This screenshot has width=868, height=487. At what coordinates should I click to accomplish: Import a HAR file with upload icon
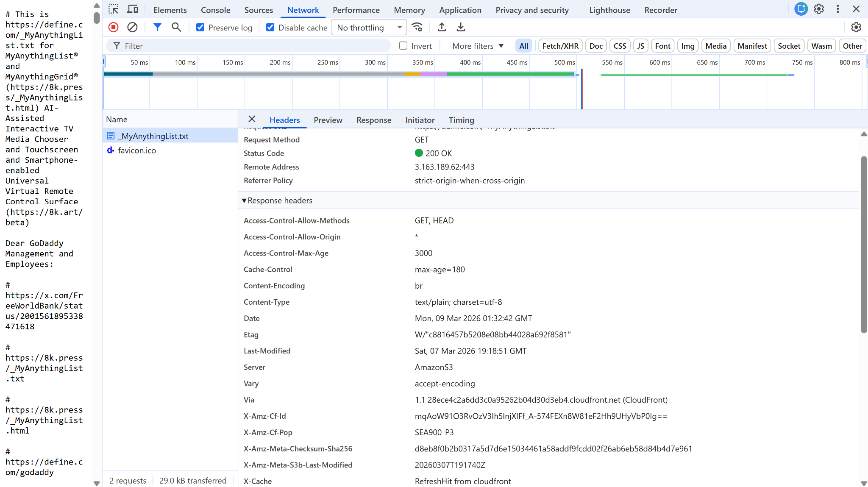click(442, 28)
